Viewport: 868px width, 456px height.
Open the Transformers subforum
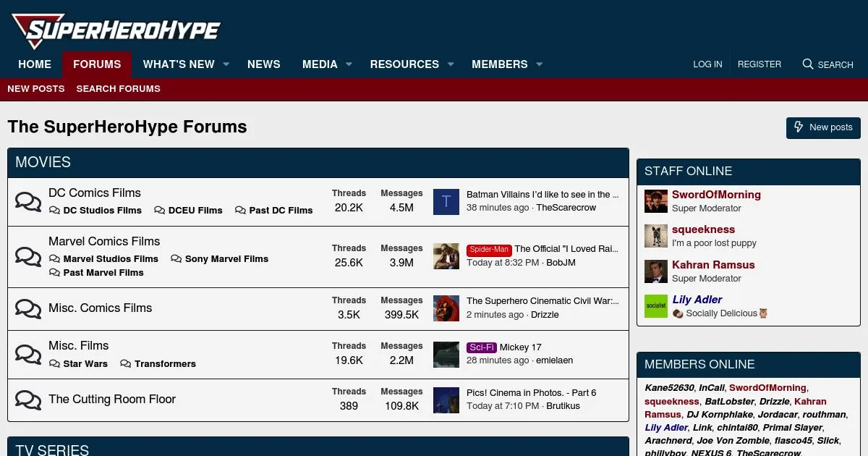click(x=165, y=364)
